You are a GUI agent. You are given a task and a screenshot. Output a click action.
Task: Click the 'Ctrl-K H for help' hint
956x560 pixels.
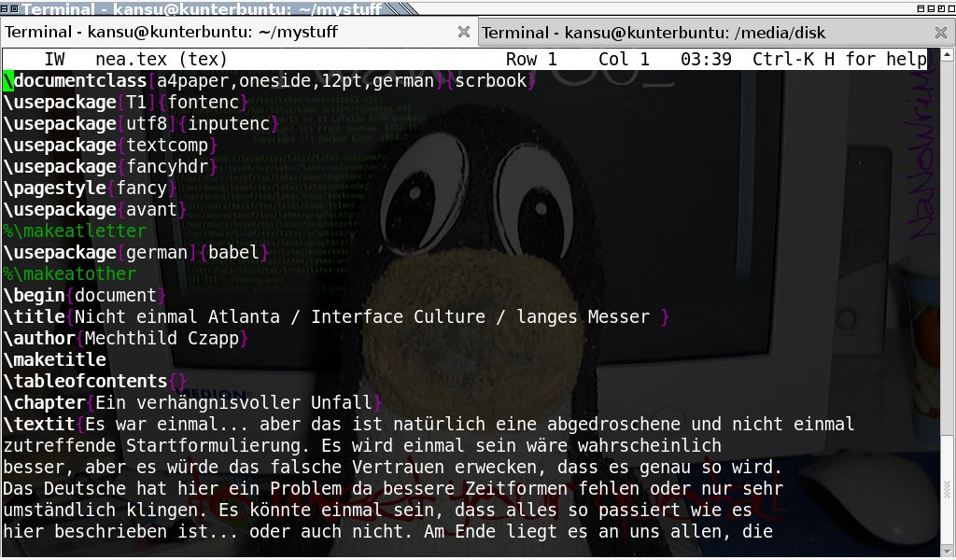pos(839,59)
